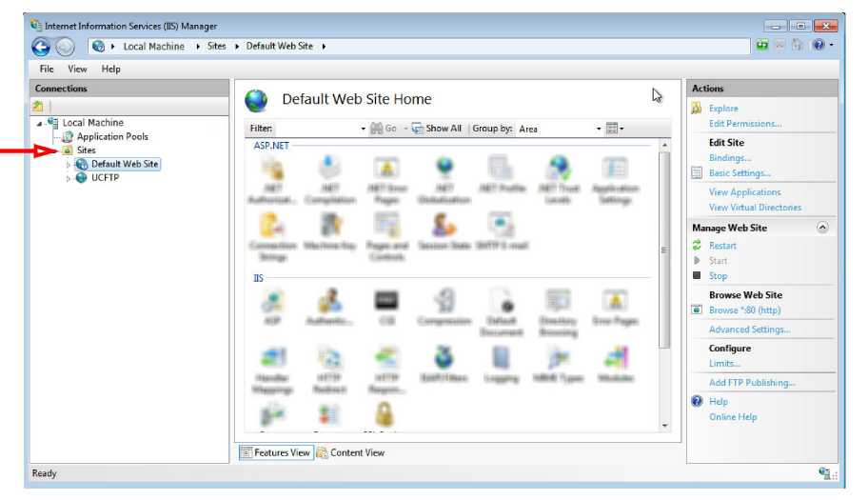Select the UCFTP site in the tree
868x500 pixels.
point(106,178)
